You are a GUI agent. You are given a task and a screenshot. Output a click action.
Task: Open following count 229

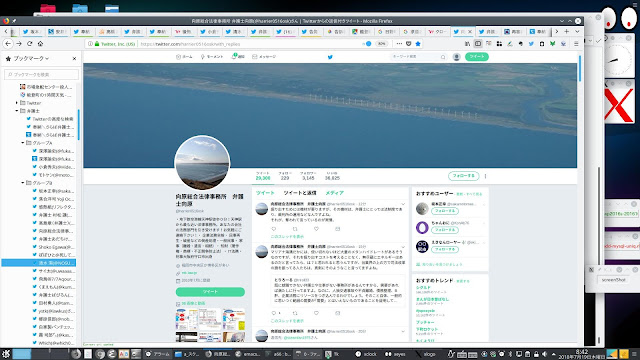tap(285, 176)
